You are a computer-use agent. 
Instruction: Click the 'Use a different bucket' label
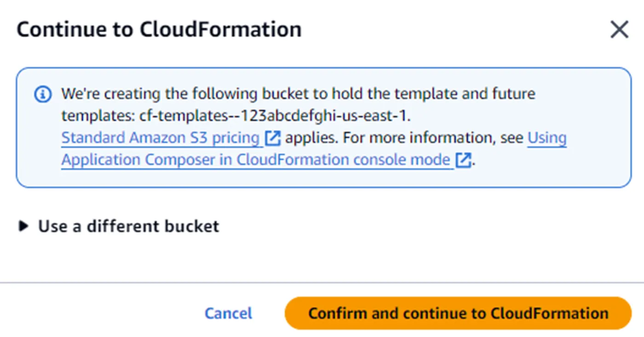(128, 226)
